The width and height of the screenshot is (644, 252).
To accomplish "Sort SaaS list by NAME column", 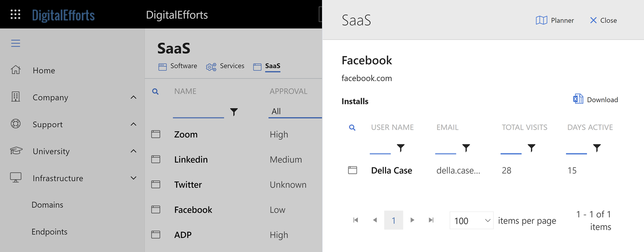I will (185, 91).
